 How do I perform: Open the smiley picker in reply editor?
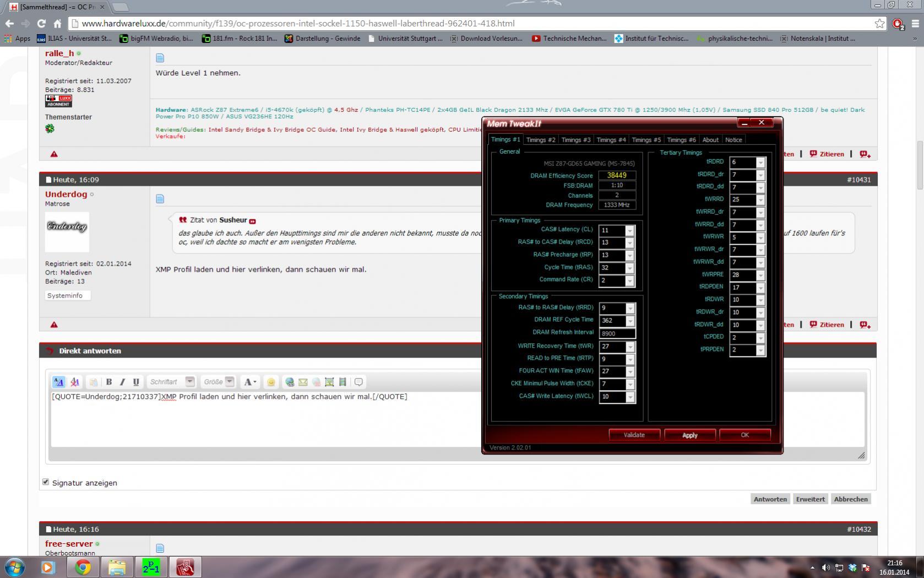[x=271, y=382]
